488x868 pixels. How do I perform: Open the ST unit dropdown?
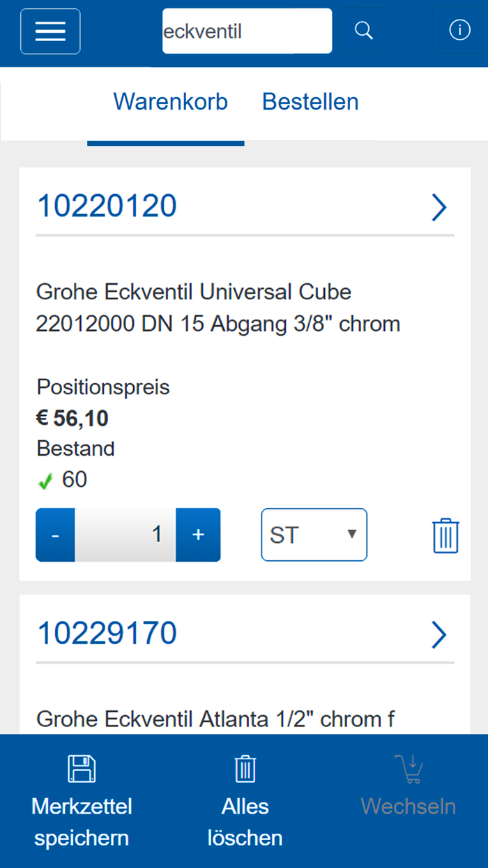pos(314,535)
